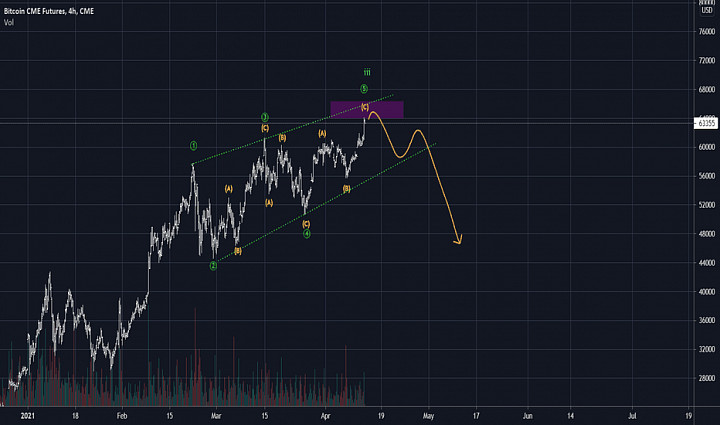Image resolution: width=720 pixels, height=425 pixels.
Task: Click the Bitcoin CME Futures symbol title
Action: click(x=49, y=11)
